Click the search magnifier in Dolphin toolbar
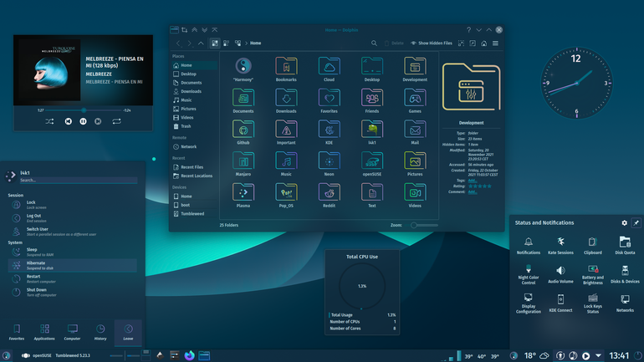The width and height of the screenshot is (644, 362). click(374, 43)
